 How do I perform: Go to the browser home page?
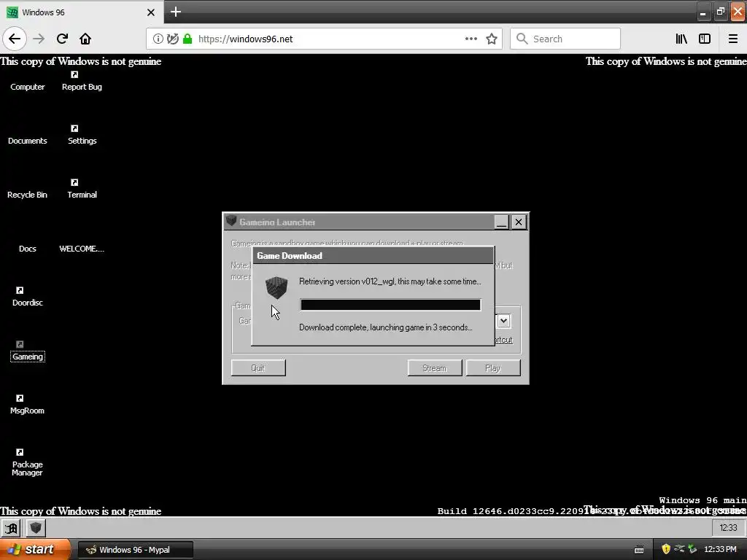pyautogui.click(x=85, y=39)
